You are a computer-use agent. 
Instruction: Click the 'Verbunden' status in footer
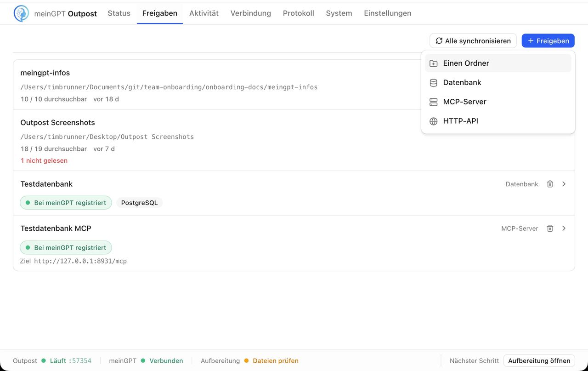[x=166, y=361]
